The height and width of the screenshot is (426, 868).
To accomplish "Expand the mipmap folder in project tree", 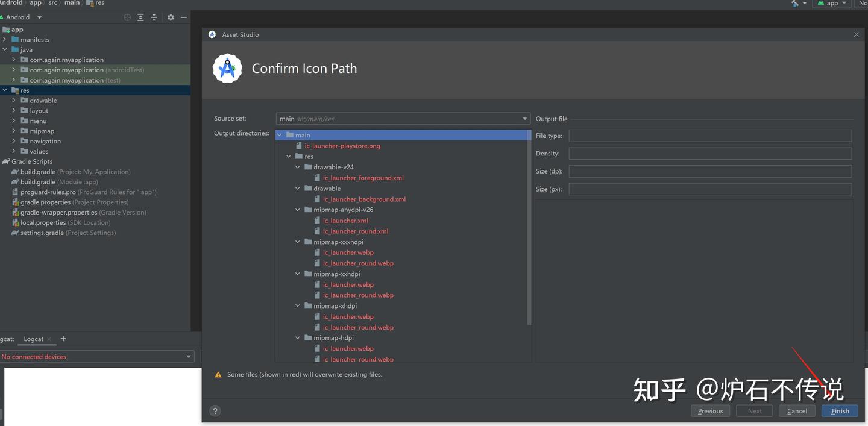I will (x=14, y=131).
